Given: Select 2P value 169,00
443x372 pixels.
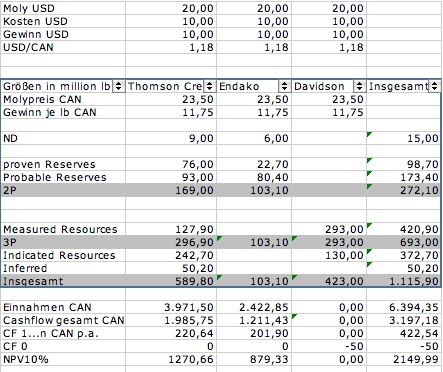Looking at the screenshot, I should [x=171, y=190].
